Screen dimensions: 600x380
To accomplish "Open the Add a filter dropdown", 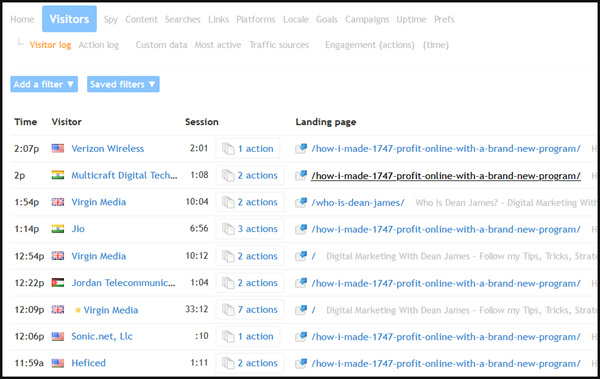I will pos(44,84).
